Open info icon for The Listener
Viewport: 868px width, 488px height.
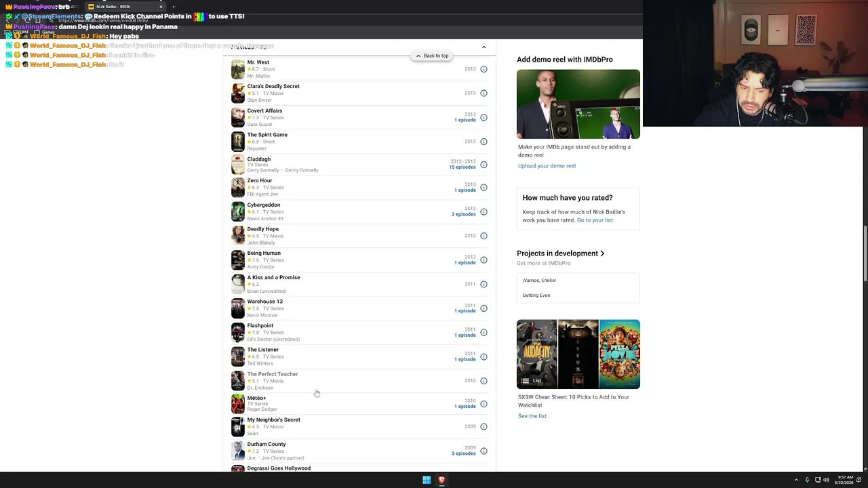coord(484,357)
